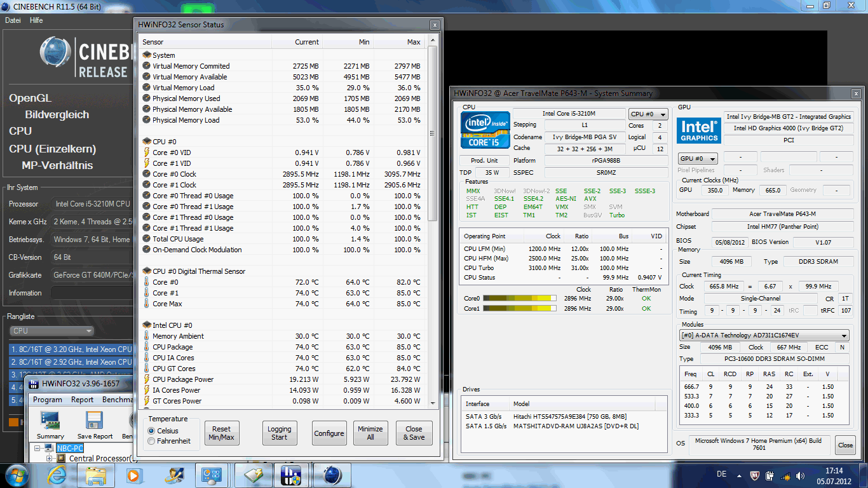Open Windows Explorer folder in taskbar
868x488 pixels.
(96, 475)
